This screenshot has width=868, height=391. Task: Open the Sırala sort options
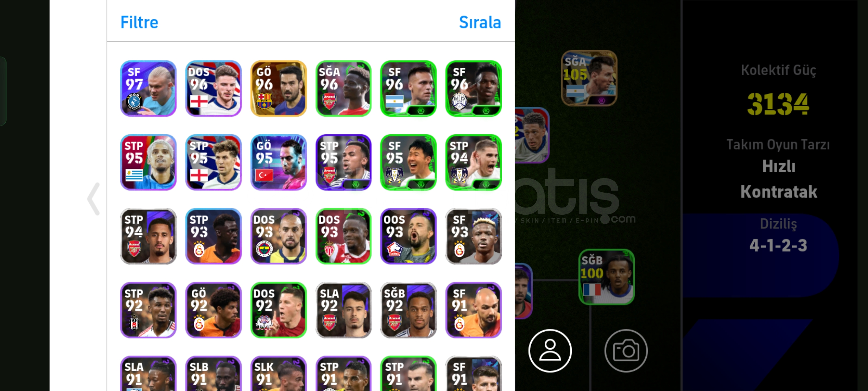[x=480, y=22]
